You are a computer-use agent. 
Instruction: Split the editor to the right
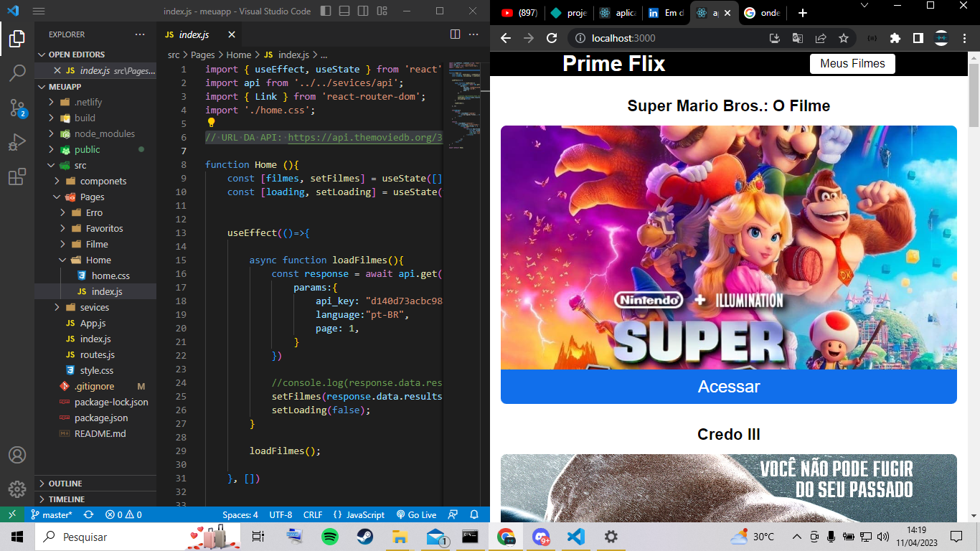point(455,34)
